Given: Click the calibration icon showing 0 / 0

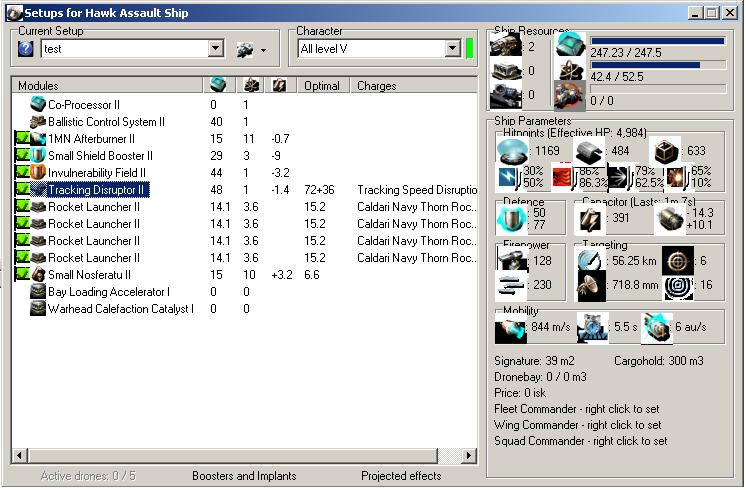Looking at the screenshot, I should (569, 95).
